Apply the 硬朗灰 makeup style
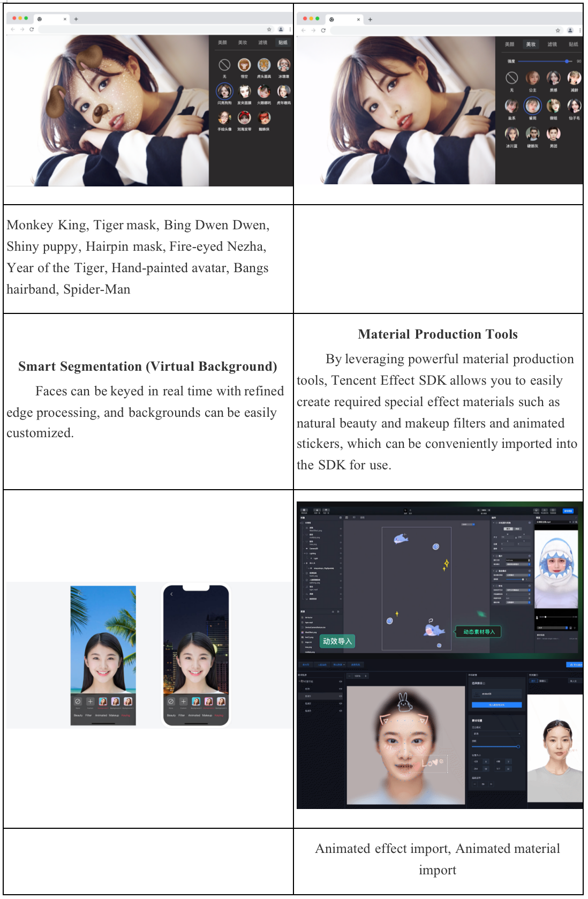The image size is (588, 899). pyautogui.click(x=532, y=134)
